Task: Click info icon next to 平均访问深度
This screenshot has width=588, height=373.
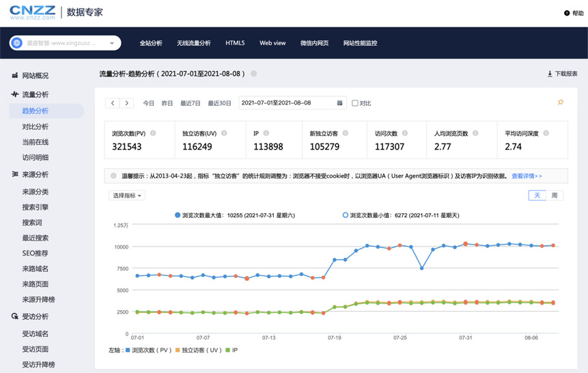Action: click(x=546, y=133)
